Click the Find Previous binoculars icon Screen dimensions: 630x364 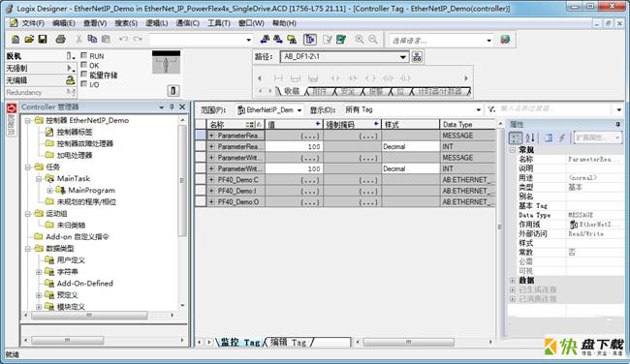(265, 40)
